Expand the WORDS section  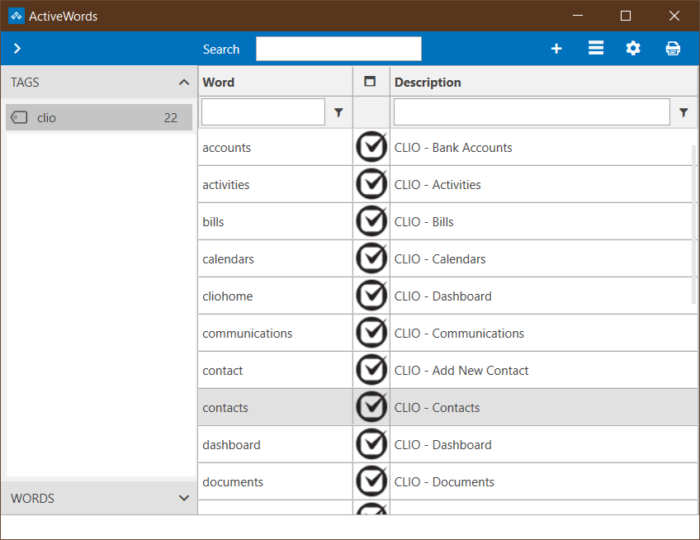tap(184, 498)
